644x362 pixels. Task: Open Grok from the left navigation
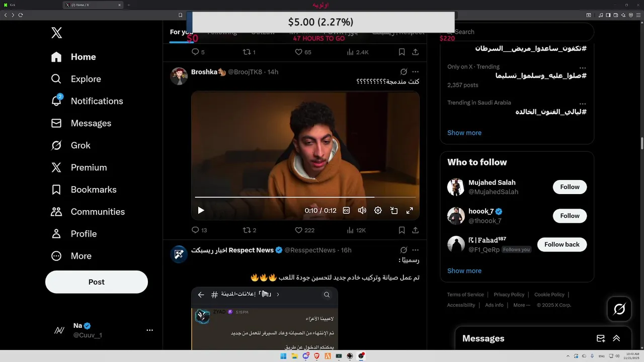(x=70, y=145)
